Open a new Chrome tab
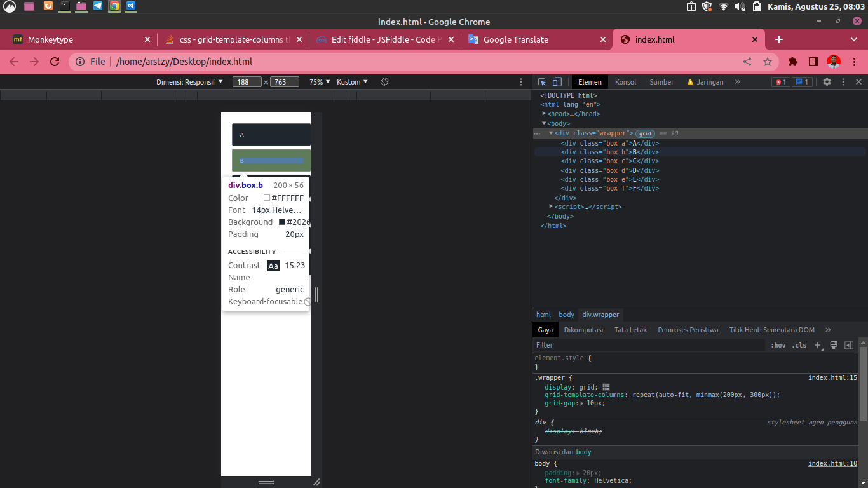 point(779,39)
